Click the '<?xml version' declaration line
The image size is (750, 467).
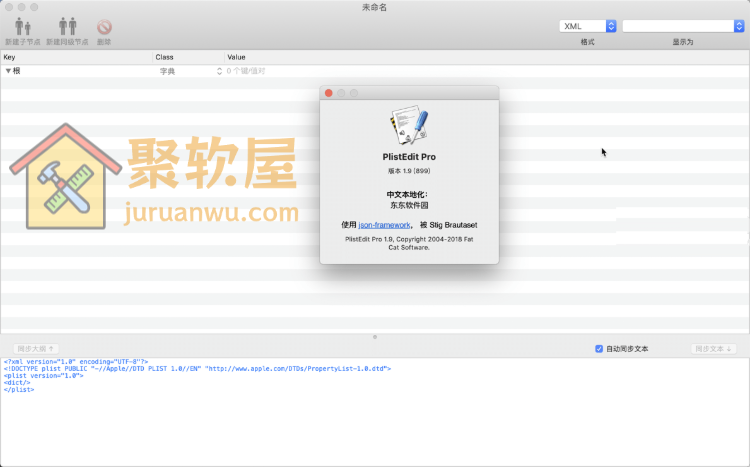click(x=76, y=362)
